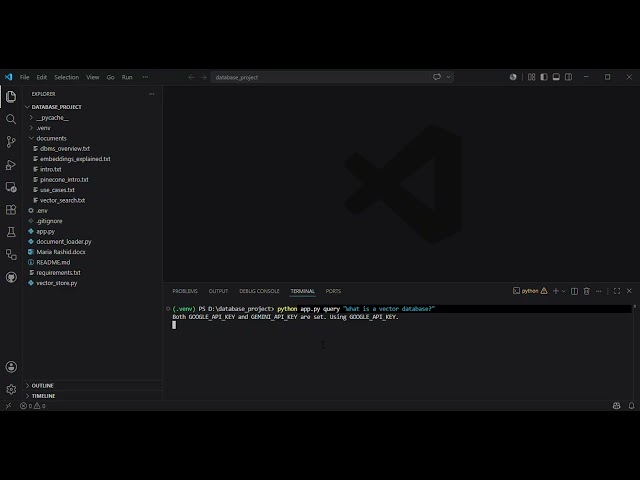
Task: Open the Extensions view
Action: 11,209
